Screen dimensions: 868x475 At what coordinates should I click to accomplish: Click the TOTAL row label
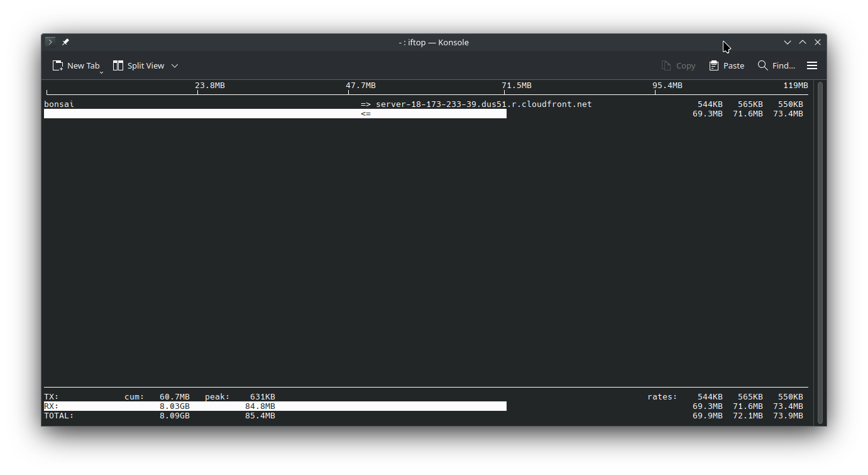click(x=59, y=416)
